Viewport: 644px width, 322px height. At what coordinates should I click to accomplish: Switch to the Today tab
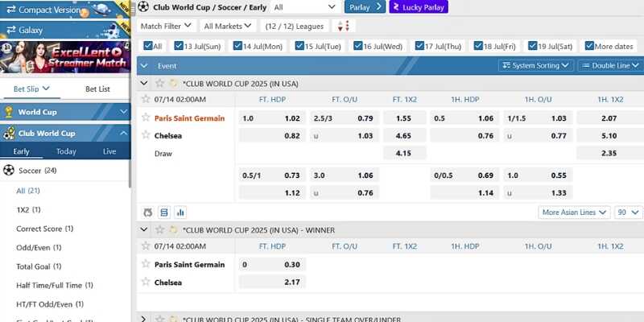[x=66, y=151]
